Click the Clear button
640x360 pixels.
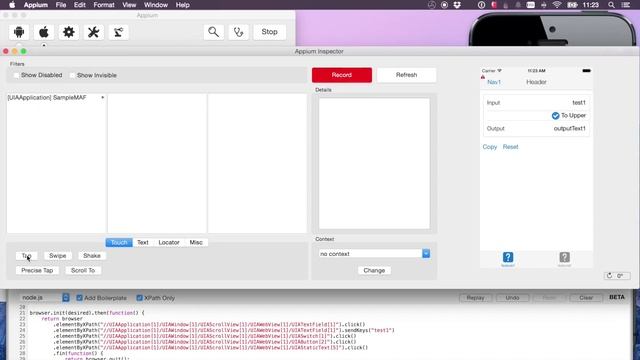(586, 298)
